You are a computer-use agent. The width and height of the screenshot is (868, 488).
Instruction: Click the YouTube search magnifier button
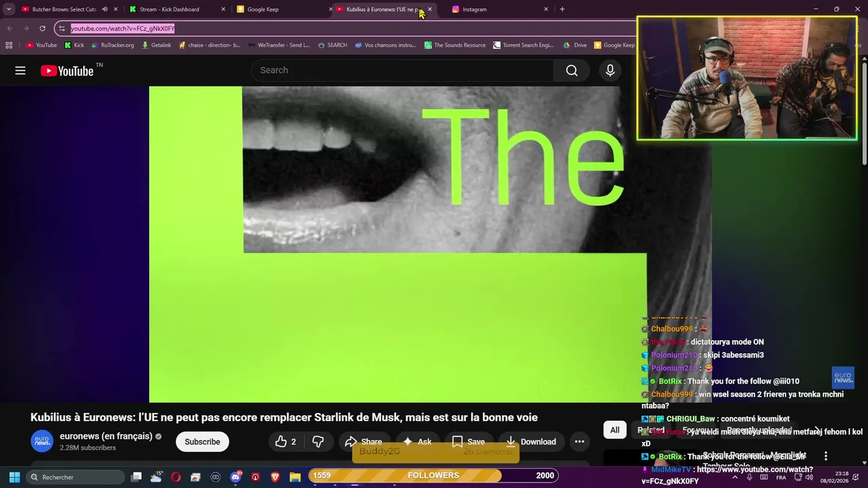(x=572, y=70)
